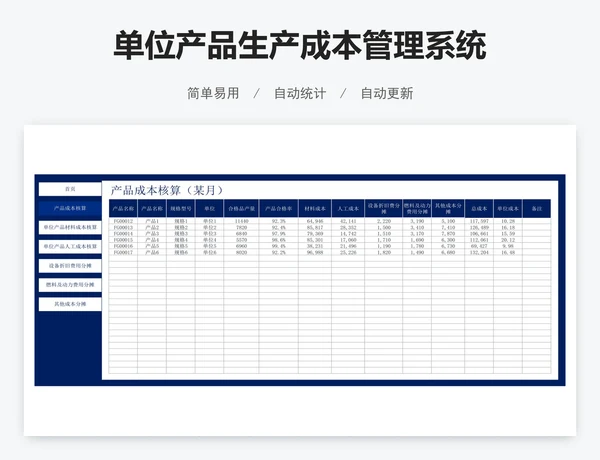Viewport: 600px width, 460px height.
Task: Select output quantity cell 6960
Action: point(241,246)
